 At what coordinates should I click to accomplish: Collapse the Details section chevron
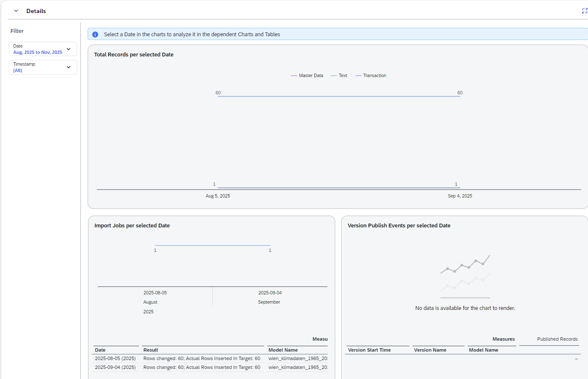pyautogui.click(x=16, y=11)
